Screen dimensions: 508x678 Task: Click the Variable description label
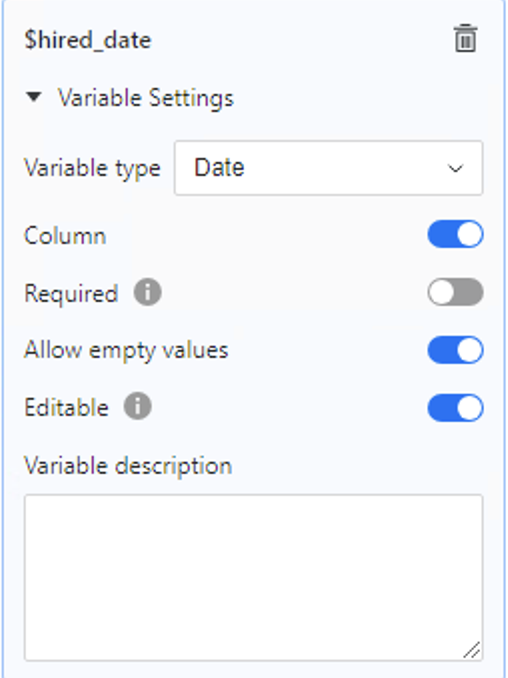coord(128,466)
